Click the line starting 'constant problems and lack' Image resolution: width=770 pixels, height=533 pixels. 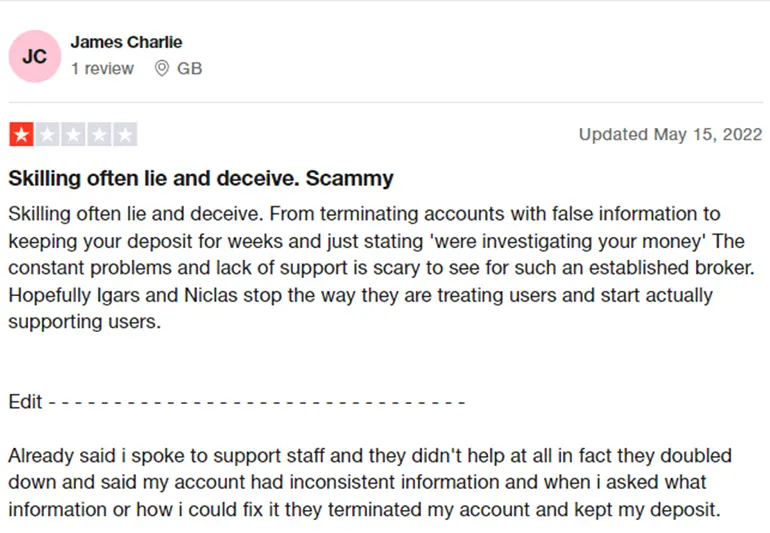[x=382, y=268]
